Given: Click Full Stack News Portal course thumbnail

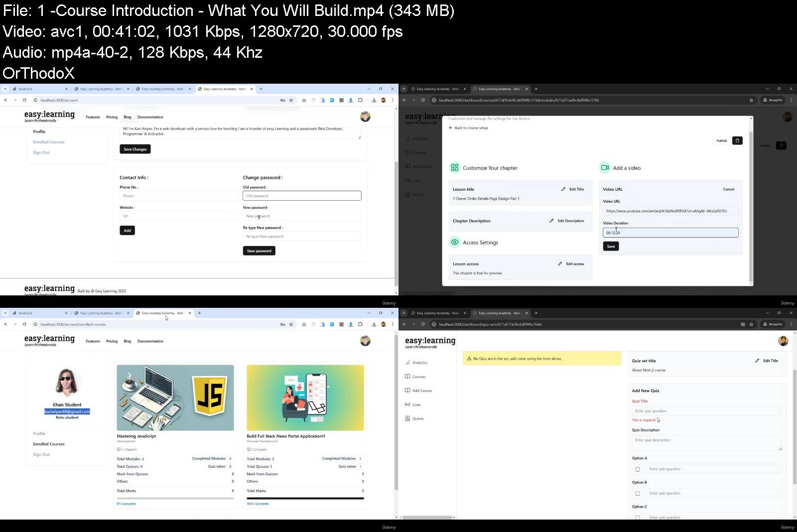Looking at the screenshot, I should [x=305, y=398].
